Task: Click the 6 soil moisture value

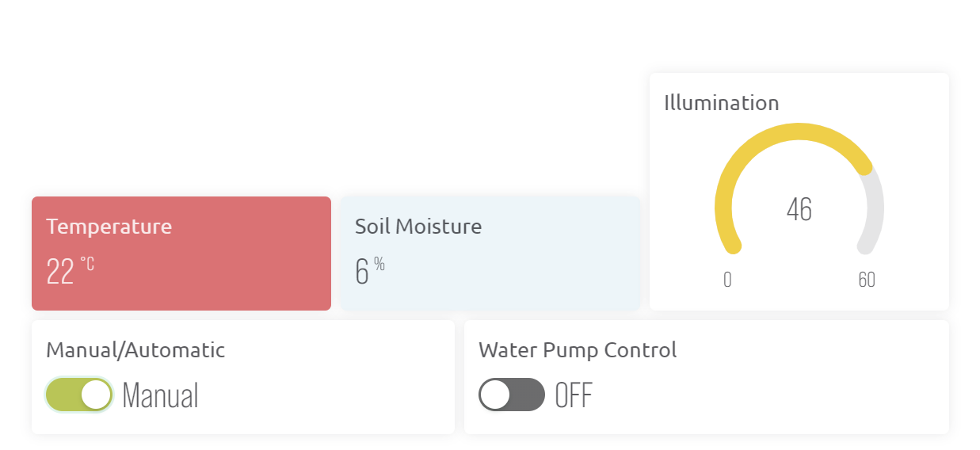Action: [x=362, y=272]
